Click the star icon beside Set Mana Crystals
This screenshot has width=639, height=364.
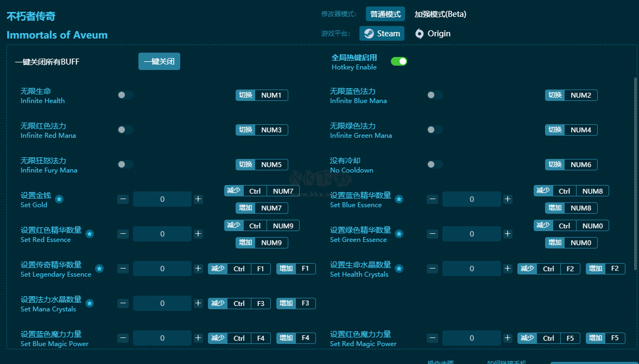90,303
